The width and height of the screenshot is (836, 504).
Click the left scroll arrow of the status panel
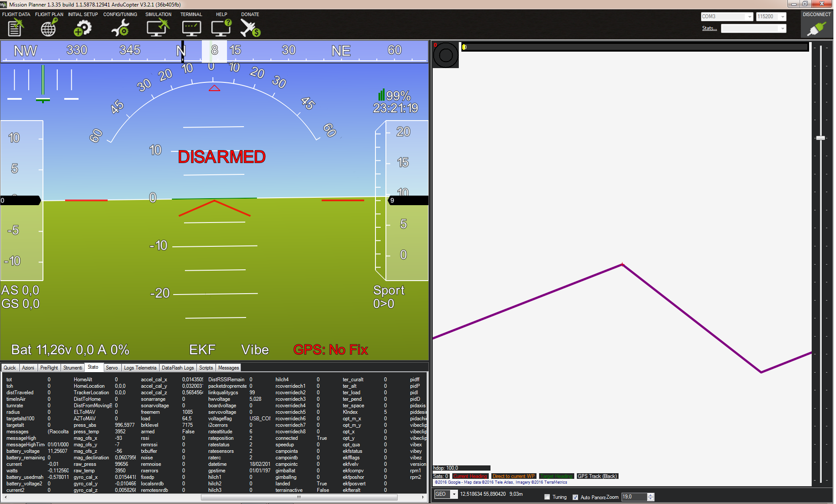point(5,497)
